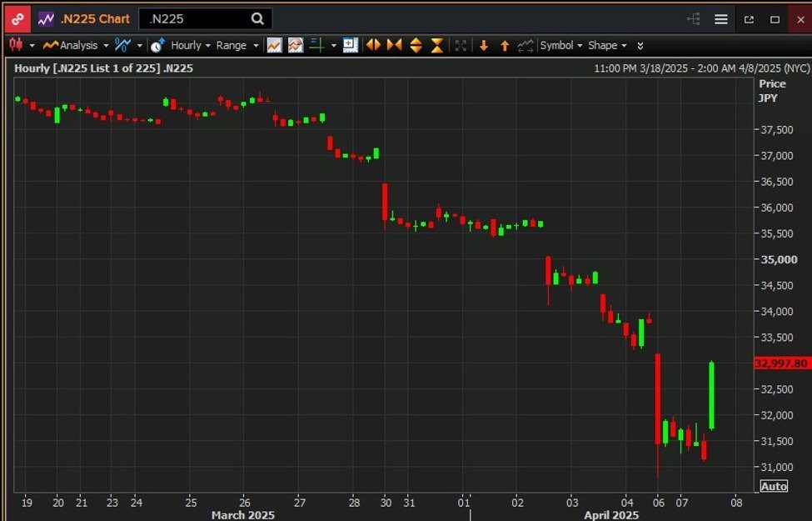The height and width of the screenshot is (521, 812).
Task: Toggle the green crosshair cursor tool
Action: point(316,45)
